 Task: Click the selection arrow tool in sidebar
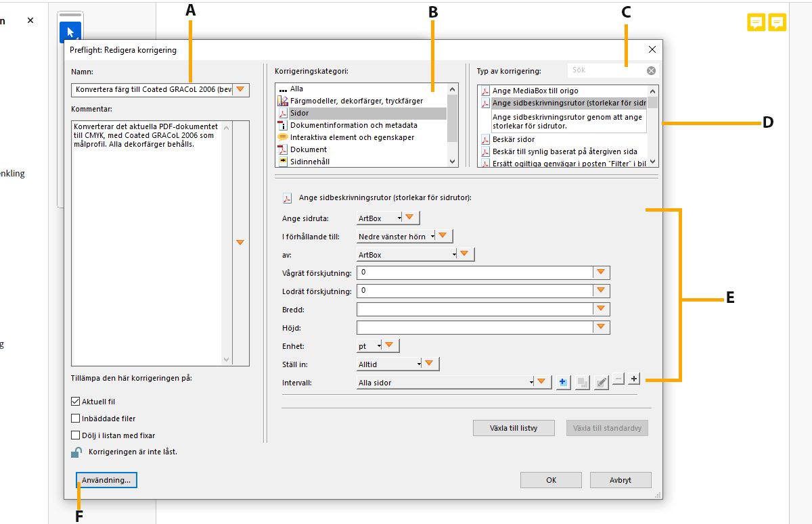(70, 32)
